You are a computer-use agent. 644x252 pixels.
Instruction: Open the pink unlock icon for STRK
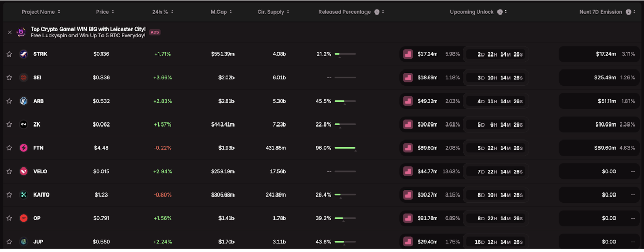(408, 54)
